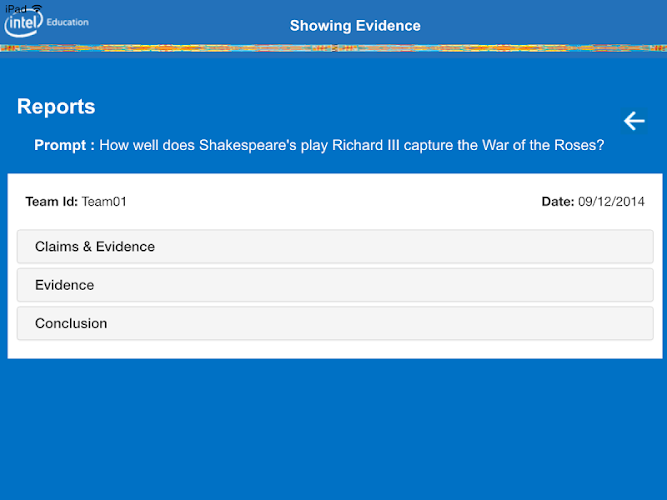Click the Reports heading
The image size is (667, 500).
[x=56, y=107]
